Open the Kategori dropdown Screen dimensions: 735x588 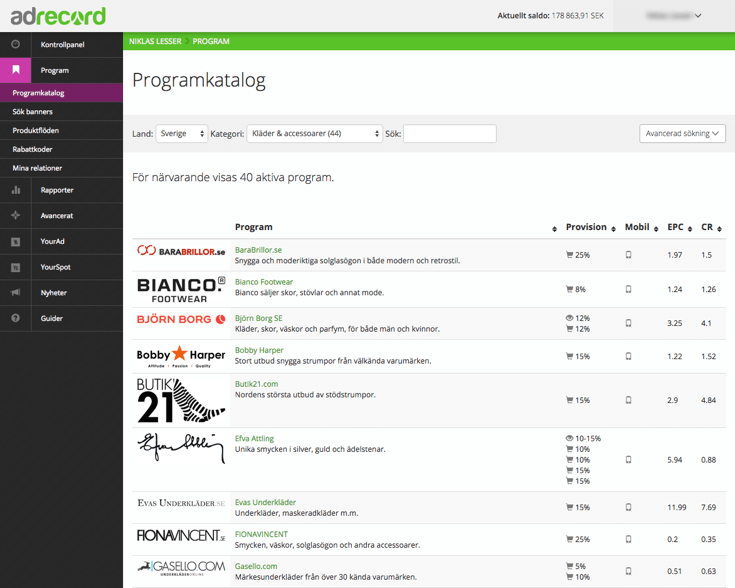click(x=315, y=134)
